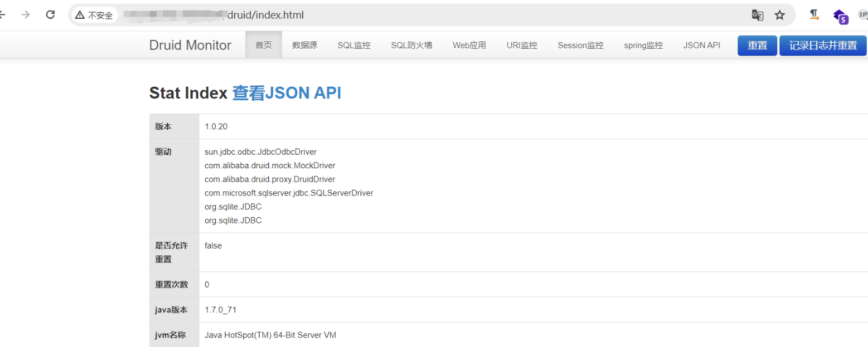
Task: Open the Session监控 tab
Action: (581, 45)
